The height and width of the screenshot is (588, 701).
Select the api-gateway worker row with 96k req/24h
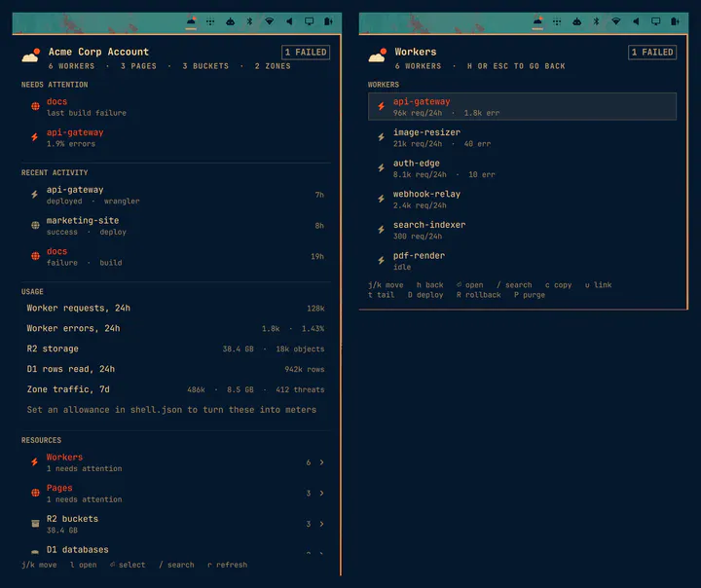coord(522,106)
